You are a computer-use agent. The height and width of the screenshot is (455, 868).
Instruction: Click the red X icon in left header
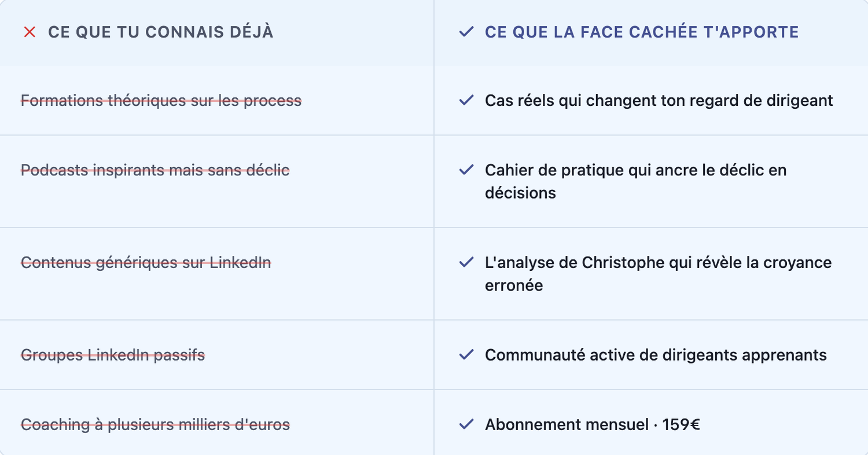click(x=30, y=32)
